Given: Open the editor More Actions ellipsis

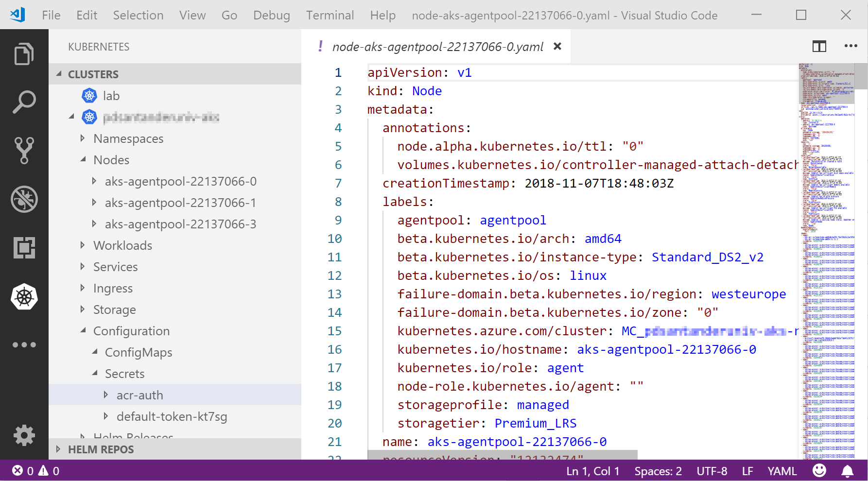Looking at the screenshot, I should coord(851,46).
